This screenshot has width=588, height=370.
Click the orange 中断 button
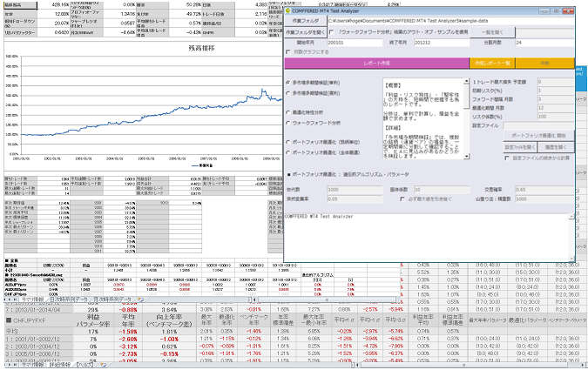click(544, 63)
